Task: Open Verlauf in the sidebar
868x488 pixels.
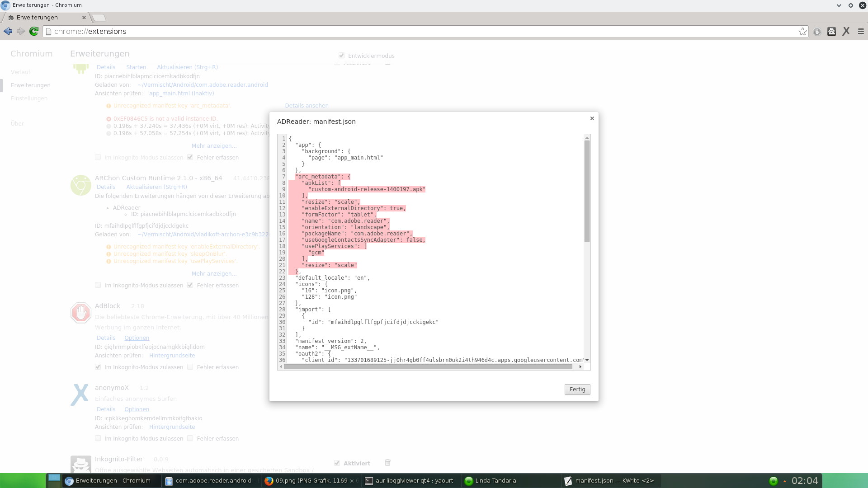Action: (x=20, y=72)
